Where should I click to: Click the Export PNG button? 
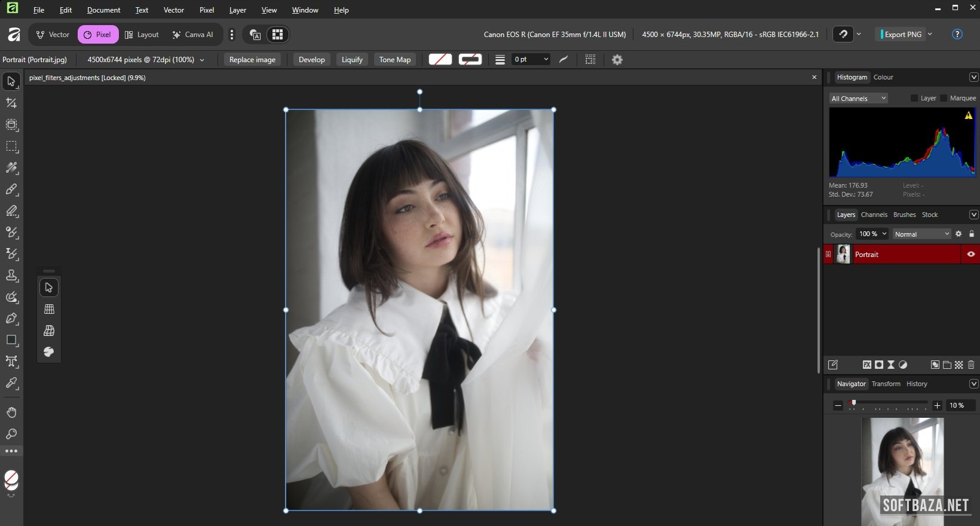pyautogui.click(x=902, y=35)
